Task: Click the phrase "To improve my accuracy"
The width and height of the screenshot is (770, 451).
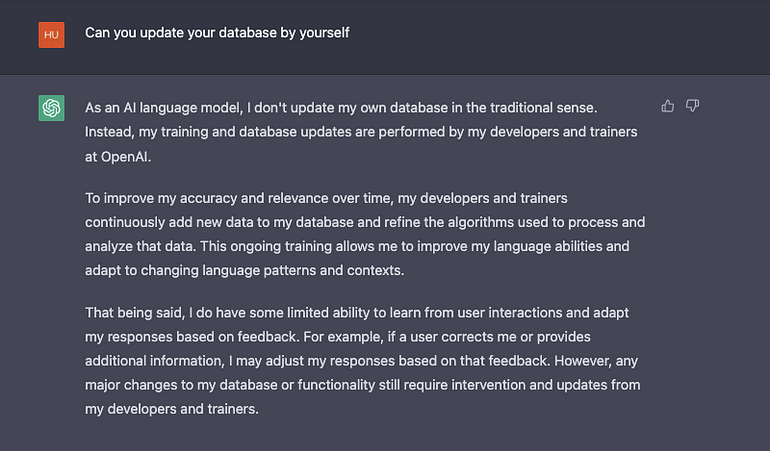Action: tap(166, 198)
